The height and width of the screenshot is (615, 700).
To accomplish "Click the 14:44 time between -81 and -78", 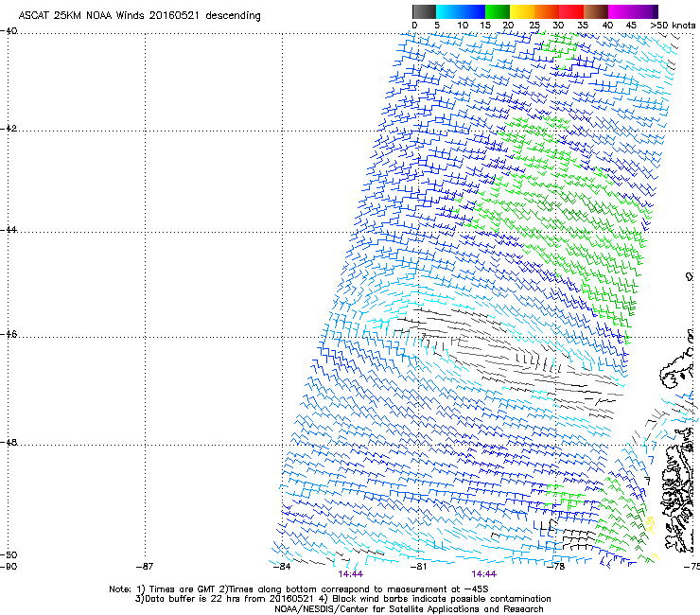I will [x=484, y=574].
